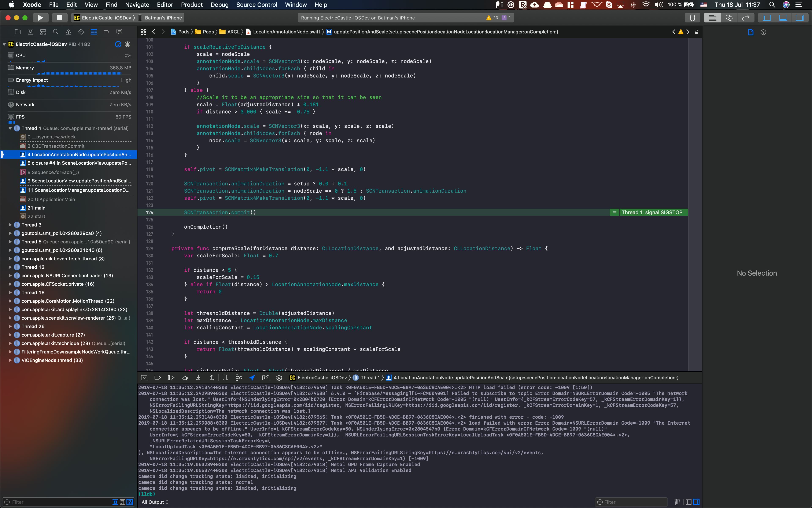Open the Product menu
The width and height of the screenshot is (812, 508).
point(192,5)
